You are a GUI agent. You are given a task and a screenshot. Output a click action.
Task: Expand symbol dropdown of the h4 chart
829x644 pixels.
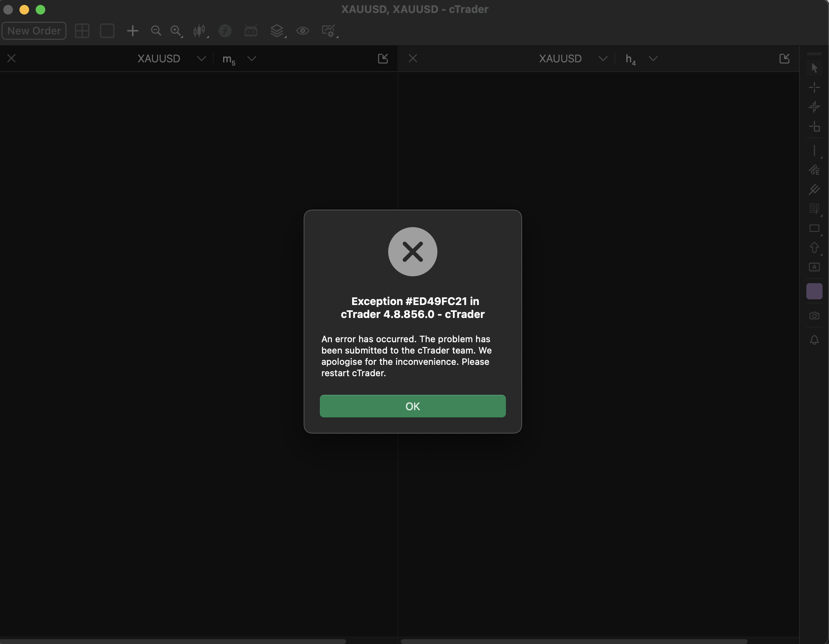pyautogui.click(x=603, y=59)
